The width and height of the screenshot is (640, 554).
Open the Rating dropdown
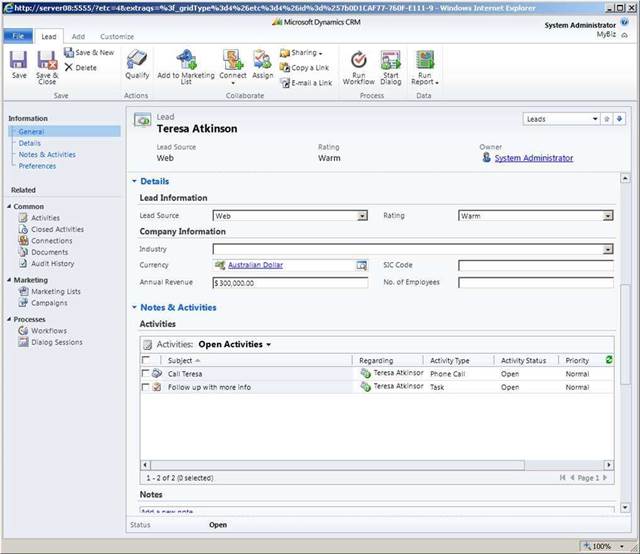pyautogui.click(x=608, y=216)
